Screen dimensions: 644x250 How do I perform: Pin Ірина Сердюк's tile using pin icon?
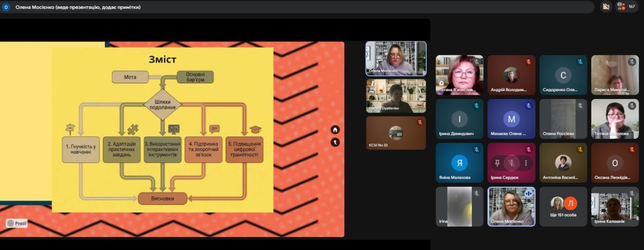coord(497,163)
